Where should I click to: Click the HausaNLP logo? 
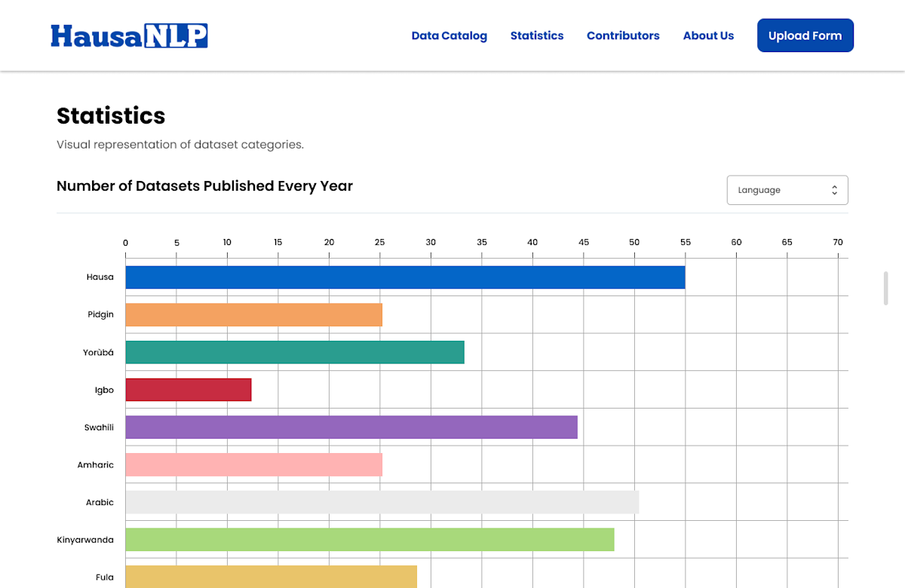click(x=129, y=35)
